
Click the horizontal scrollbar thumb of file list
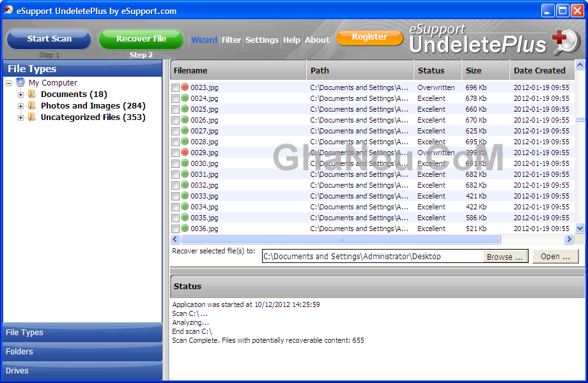pyautogui.click(x=341, y=239)
